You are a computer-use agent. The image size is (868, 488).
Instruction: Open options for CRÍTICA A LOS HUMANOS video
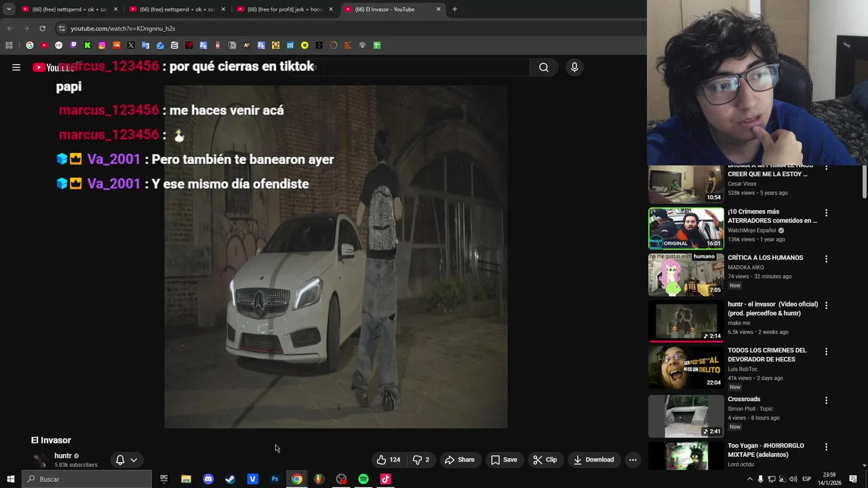tap(826, 259)
